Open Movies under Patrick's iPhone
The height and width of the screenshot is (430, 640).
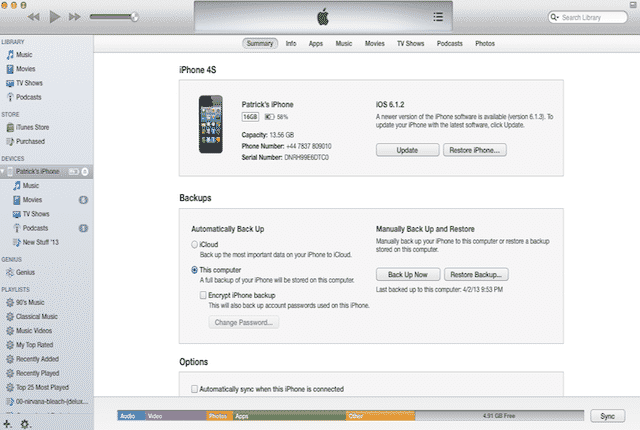pyautogui.click(x=27, y=200)
